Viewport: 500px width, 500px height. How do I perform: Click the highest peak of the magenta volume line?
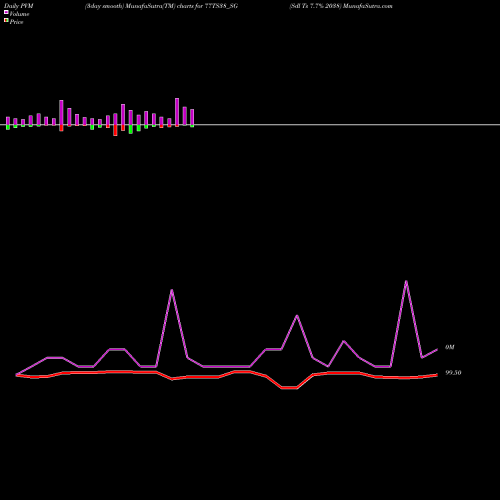[x=406, y=282]
